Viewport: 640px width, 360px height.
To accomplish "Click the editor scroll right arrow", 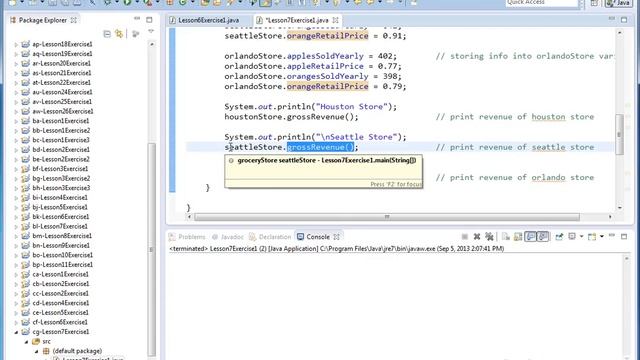I will coord(610,217).
